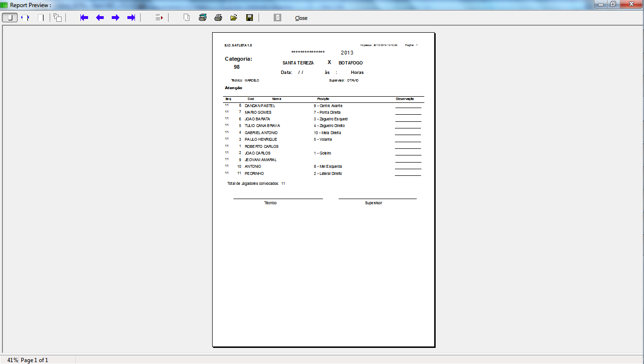
Task: Click the name PEDRINHO
Action: click(x=254, y=173)
